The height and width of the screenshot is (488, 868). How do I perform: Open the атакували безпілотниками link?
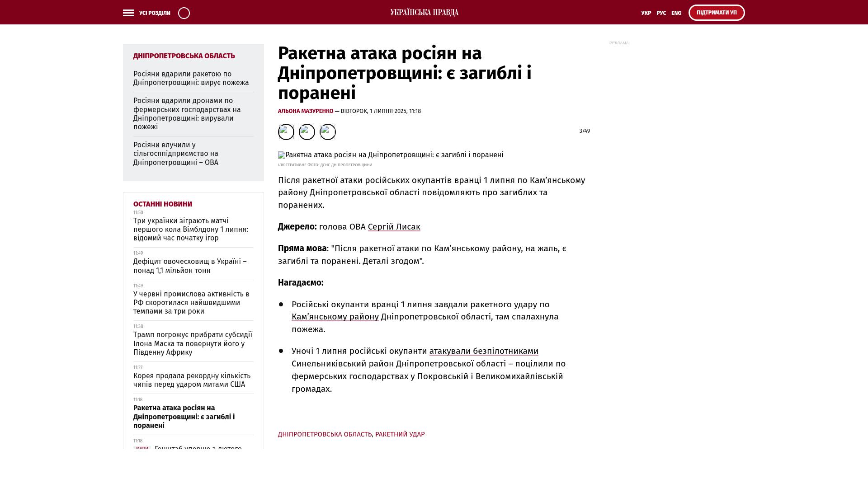(483, 351)
